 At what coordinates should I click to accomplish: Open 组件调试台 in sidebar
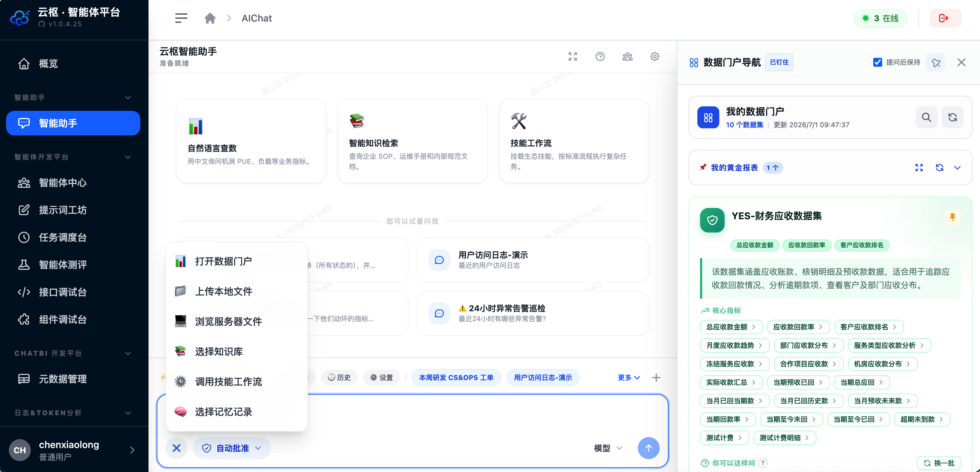click(x=73, y=319)
